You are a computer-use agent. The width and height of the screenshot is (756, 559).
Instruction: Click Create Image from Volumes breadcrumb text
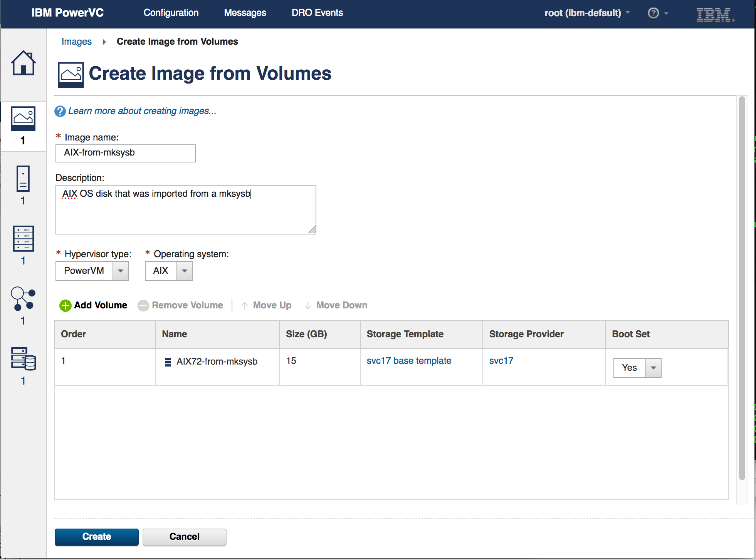(177, 42)
